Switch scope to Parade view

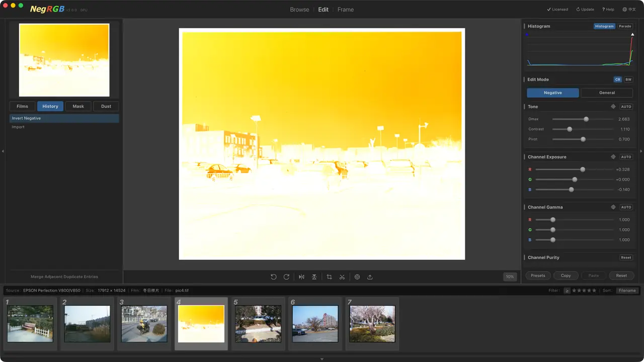[x=625, y=26]
